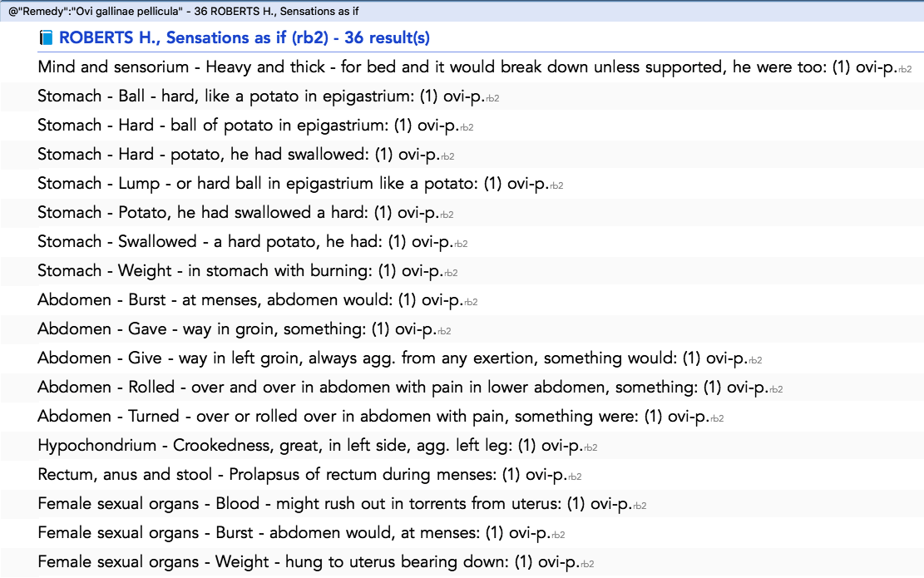924x578 pixels.
Task: Click ovi-p. remedy in Weight hung to uterus
Action: click(x=559, y=562)
